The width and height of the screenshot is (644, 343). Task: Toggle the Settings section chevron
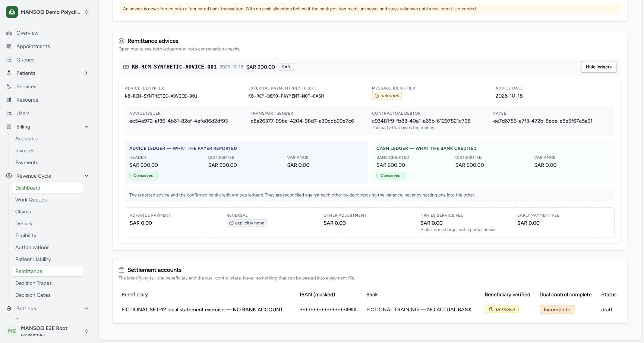[86, 308]
